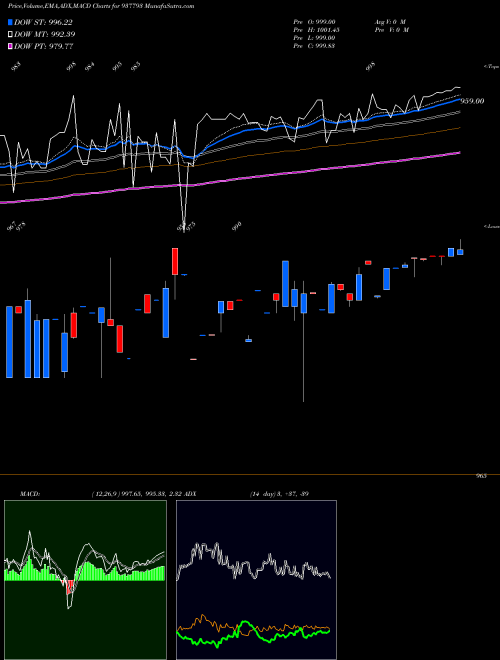Click the 'Avg V: 0 M' volume text
Viewport: 500px width, 660px height.
point(390,22)
